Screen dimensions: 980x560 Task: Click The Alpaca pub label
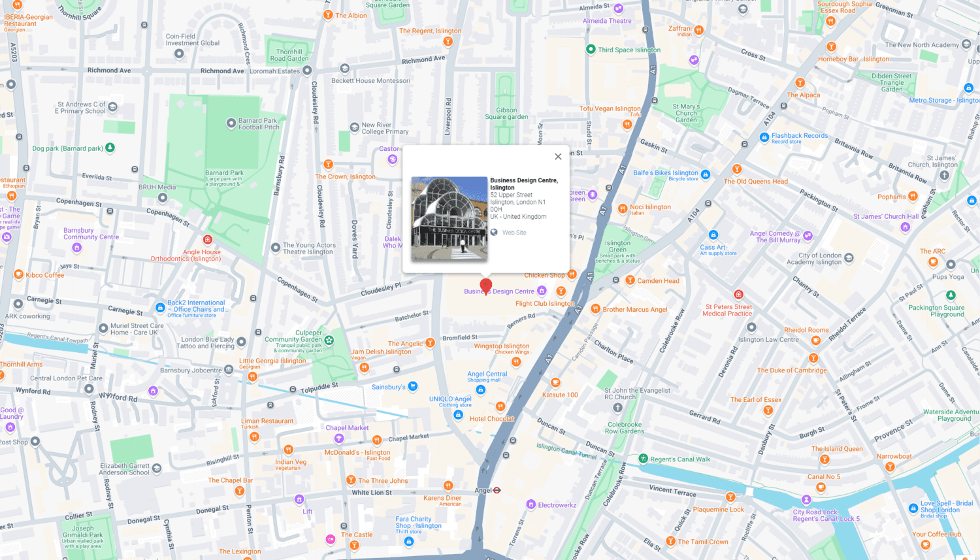click(x=804, y=95)
